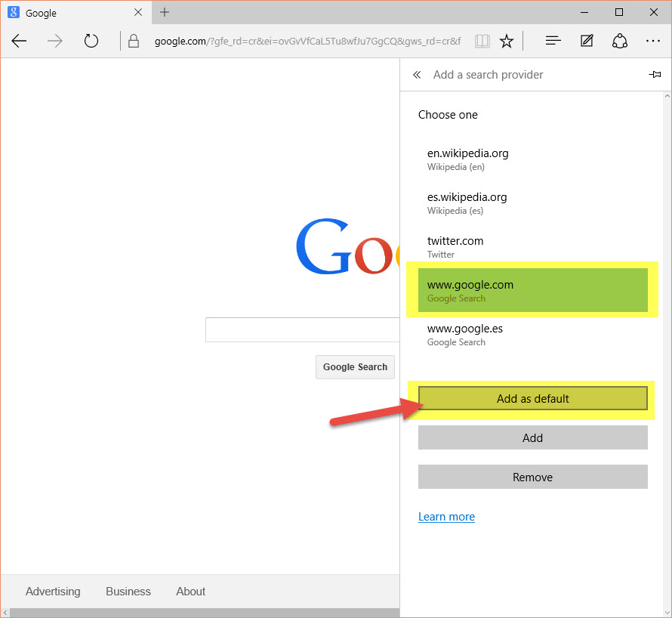Go back using the double chevron

point(417,75)
